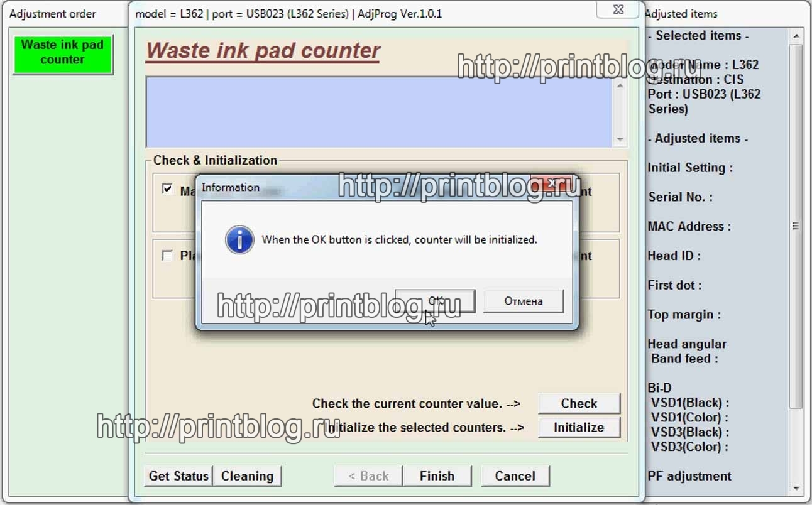The image size is (812, 505).
Task: Click the blue information icon
Action: [x=239, y=240]
